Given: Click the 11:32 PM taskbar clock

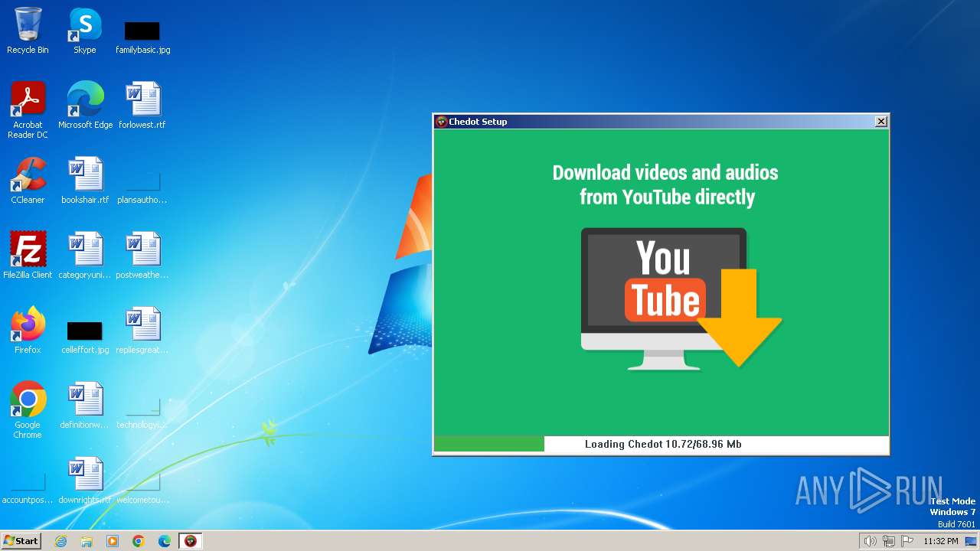Looking at the screenshot, I should [x=941, y=541].
